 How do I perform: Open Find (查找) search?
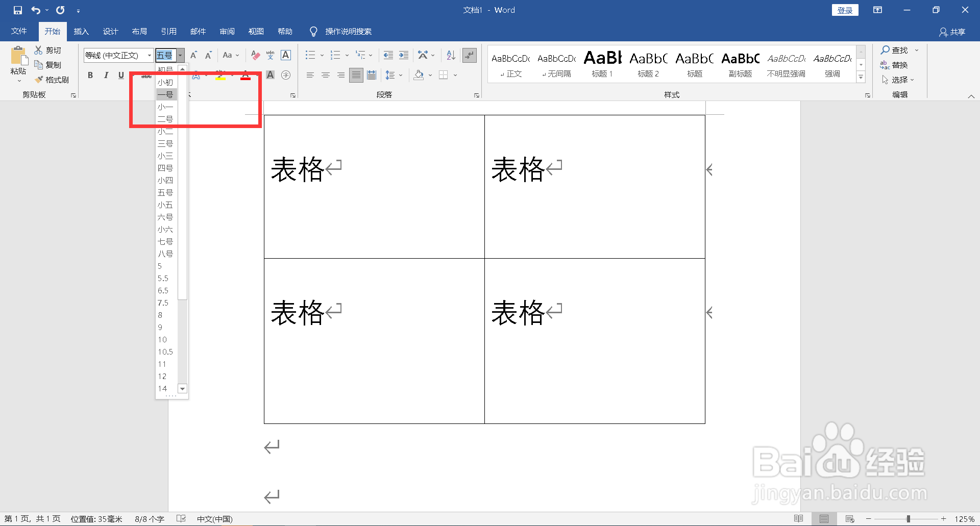[894, 50]
